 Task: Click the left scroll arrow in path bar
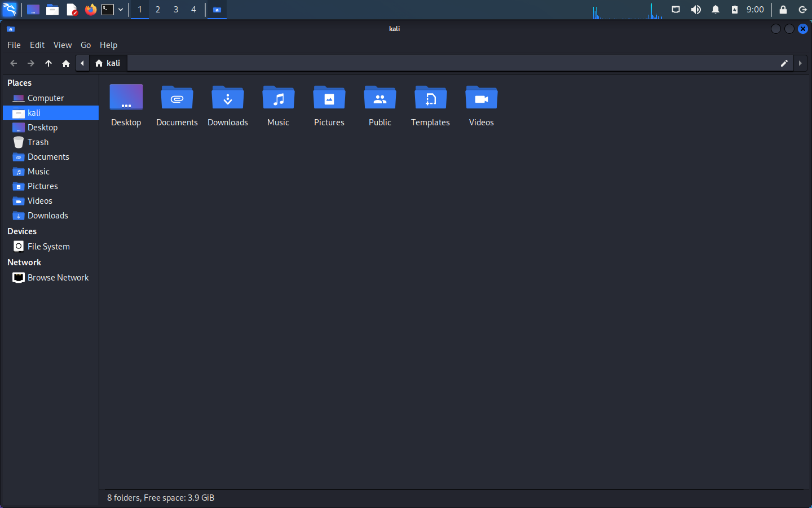(82, 63)
